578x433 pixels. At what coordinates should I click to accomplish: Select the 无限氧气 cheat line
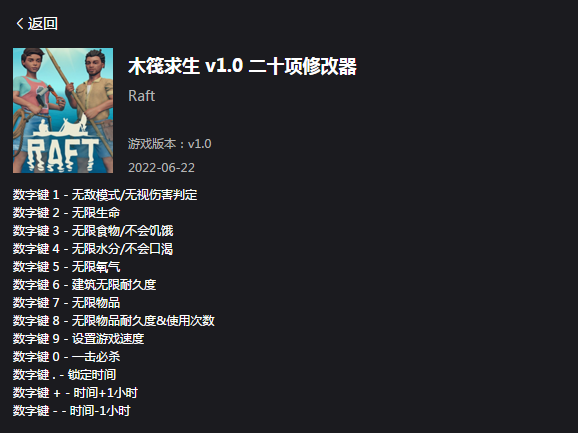(66, 267)
